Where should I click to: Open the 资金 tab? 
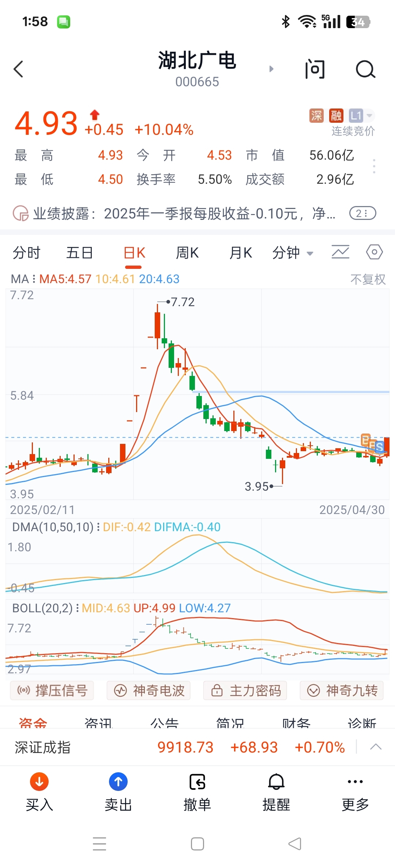pos(33,723)
